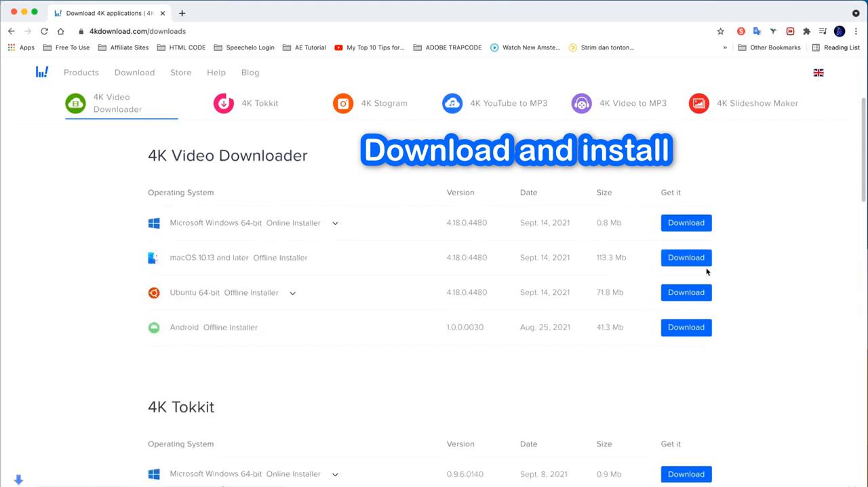This screenshot has width=868, height=487.
Task: Expand Windows 64-bit installer options for Video Downloader
Action: (x=335, y=223)
